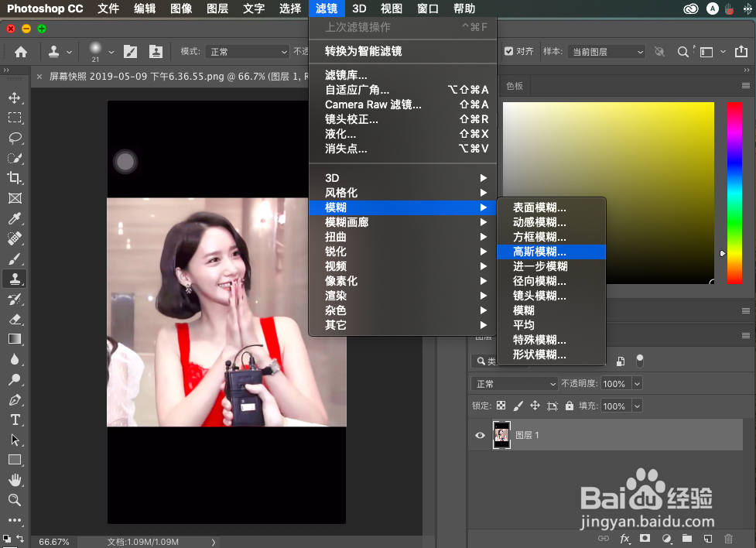
Task: Select the Spot Healing Brush tool
Action: click(x=15, y=238)
